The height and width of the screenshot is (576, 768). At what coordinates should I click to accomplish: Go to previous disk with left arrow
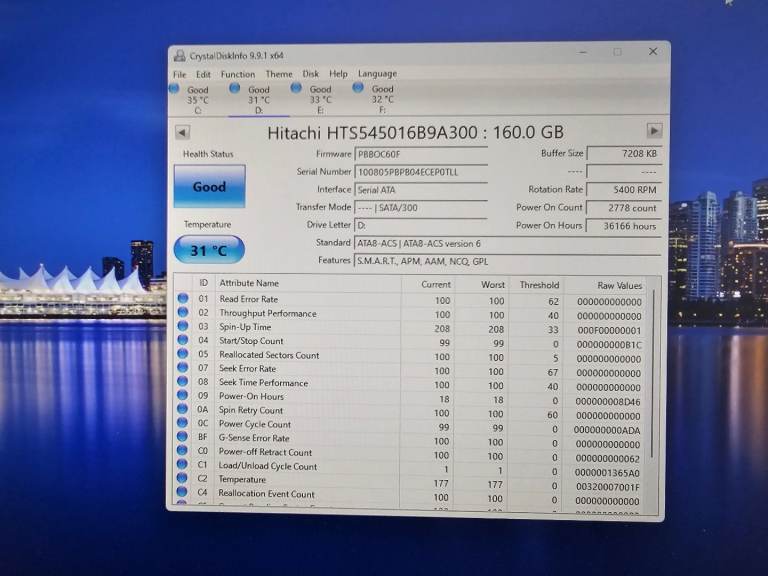tap(182, 132)
